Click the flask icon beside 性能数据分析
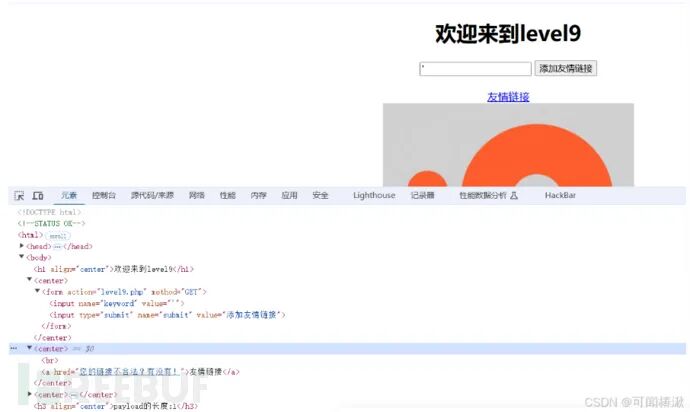The image size is (690, 412). click(x=514, y=195)
